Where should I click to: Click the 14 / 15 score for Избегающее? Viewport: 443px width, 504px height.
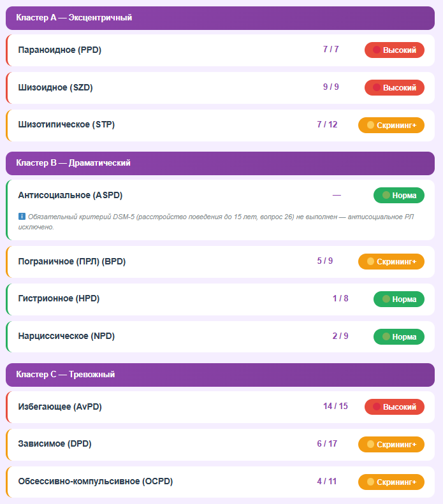pos(336,406)
